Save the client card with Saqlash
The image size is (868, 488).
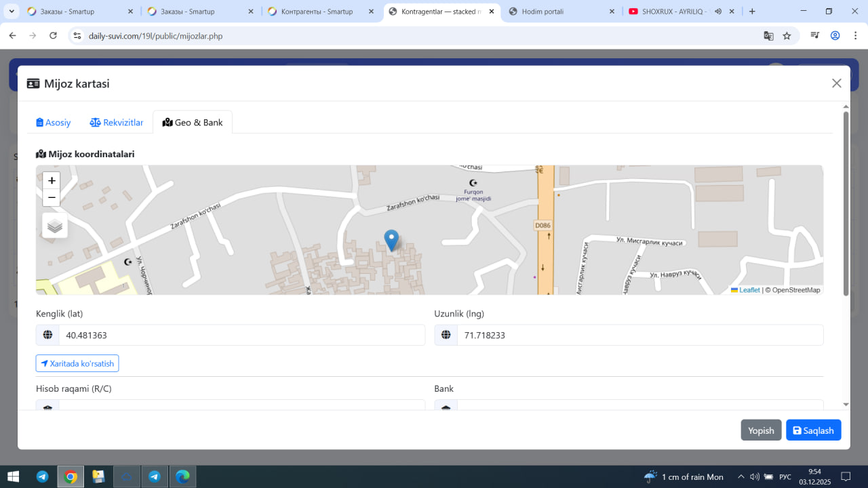click(814, 430)
